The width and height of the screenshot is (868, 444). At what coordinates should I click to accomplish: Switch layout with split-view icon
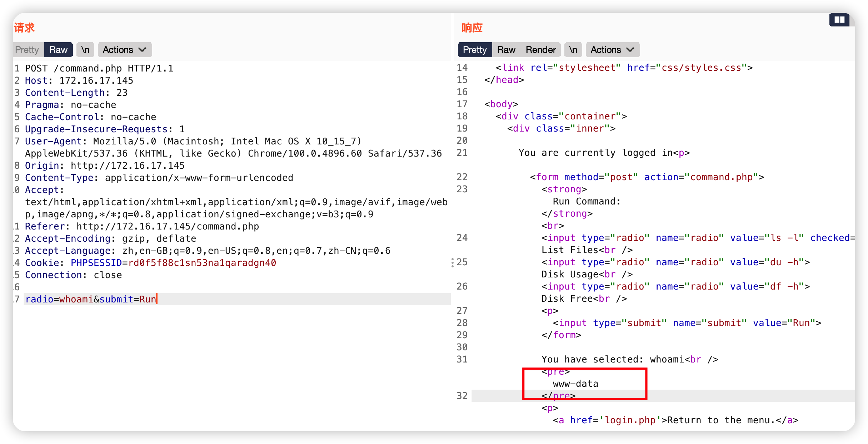839,20
